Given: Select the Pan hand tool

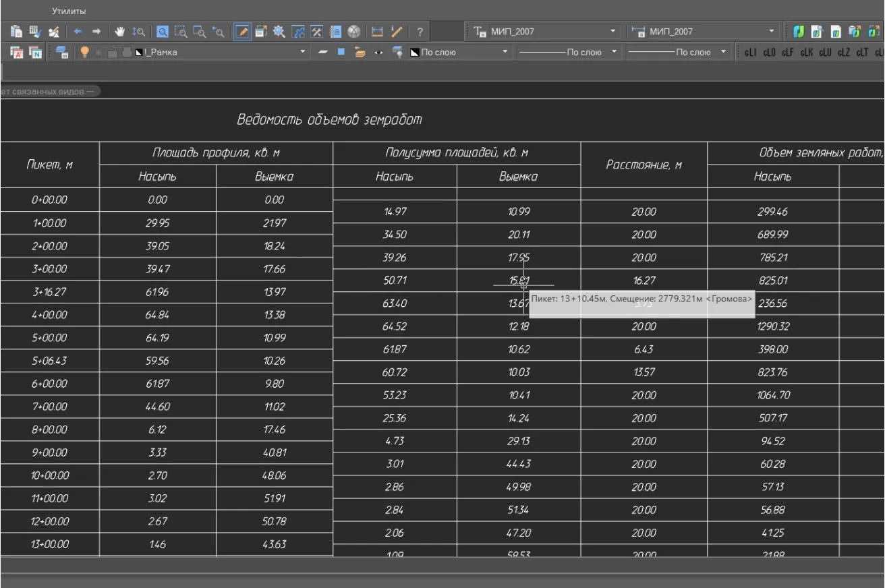Looking at the screenshot, I should (120, 32).
